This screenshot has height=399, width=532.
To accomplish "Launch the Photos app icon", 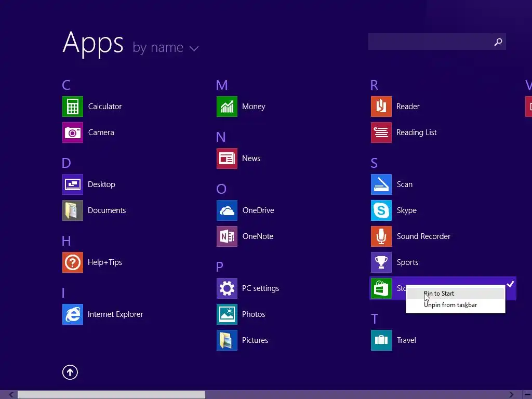I will click(227, 314).
